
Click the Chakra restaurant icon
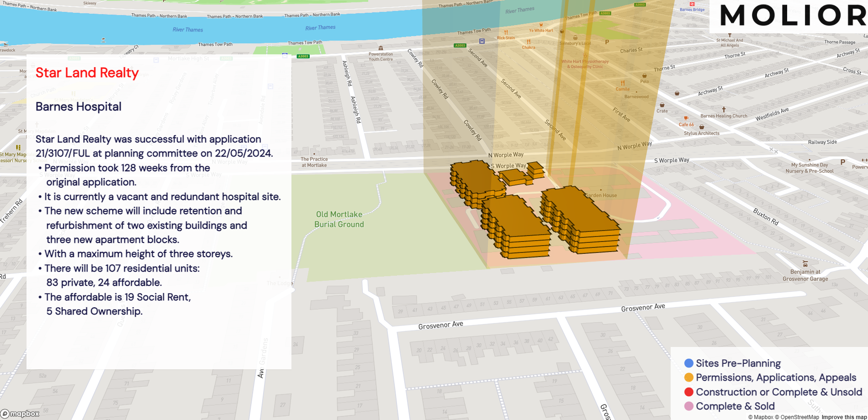tap(529, 42)
